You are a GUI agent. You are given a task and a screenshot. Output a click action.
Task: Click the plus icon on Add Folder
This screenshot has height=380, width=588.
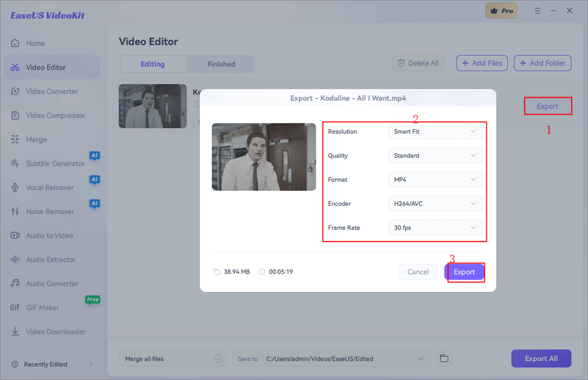(523, 63)
